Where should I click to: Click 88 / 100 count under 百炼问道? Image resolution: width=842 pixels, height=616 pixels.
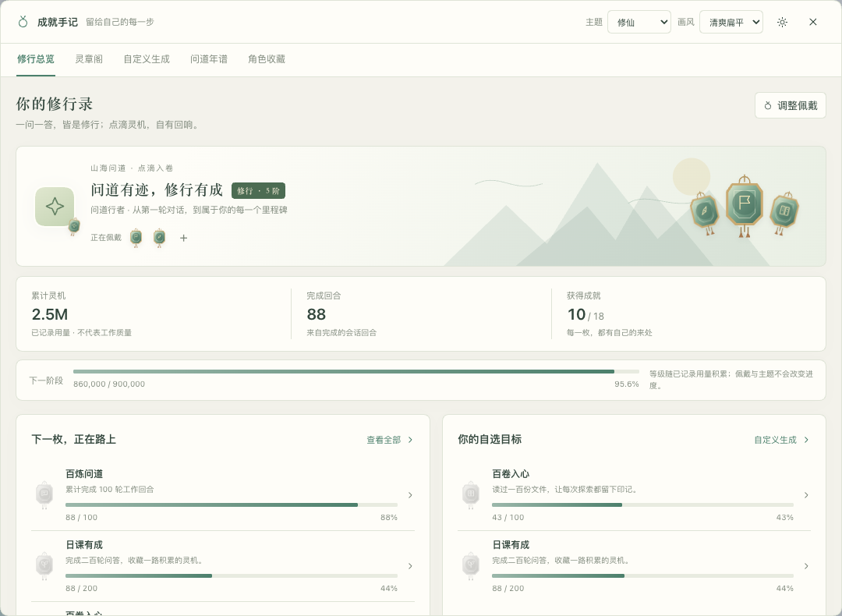[82, 517]
